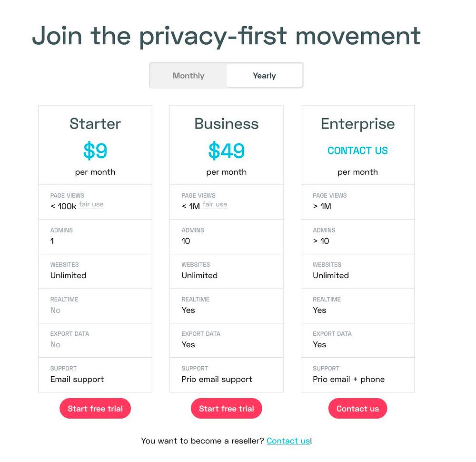Viewport: 476px width, 462px height.
Task: Click the Starter plan's fair use note
Action: [91, 204]
